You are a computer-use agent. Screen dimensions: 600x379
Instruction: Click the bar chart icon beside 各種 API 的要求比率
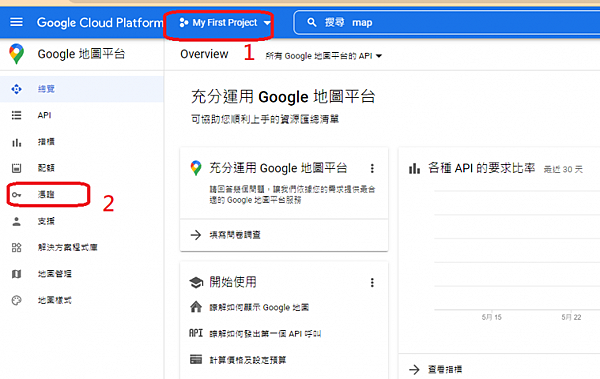click(414, 168)
